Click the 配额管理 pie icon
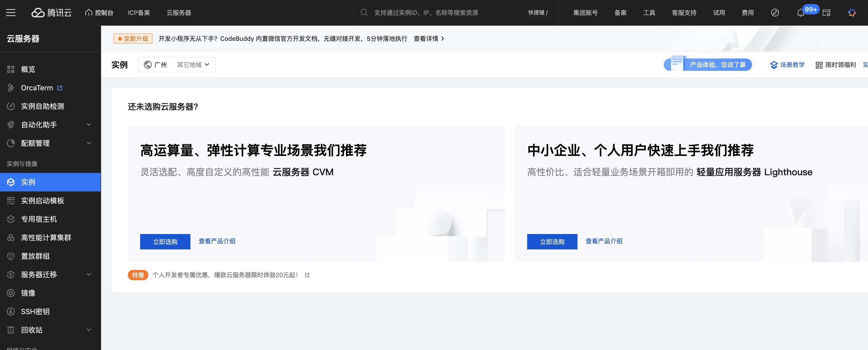 click(x=11, y=143)
